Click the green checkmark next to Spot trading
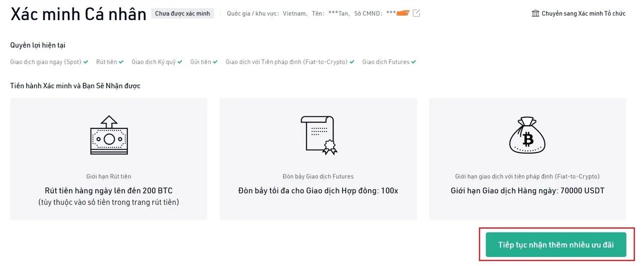The width and height of the screenshot is (644, 266). 86,62
